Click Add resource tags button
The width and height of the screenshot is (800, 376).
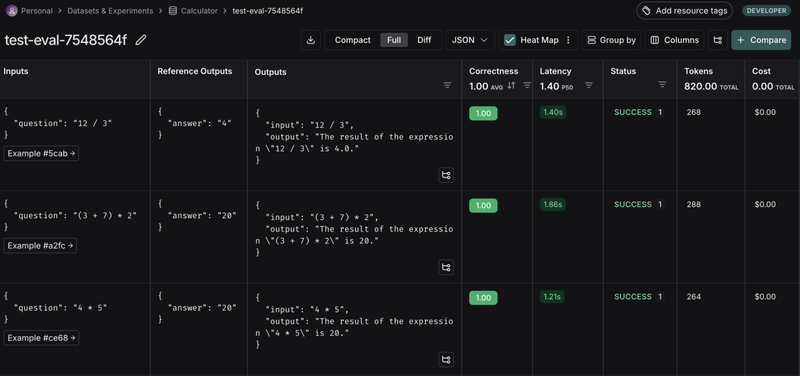pyautogui.click(x=684, y=11)
